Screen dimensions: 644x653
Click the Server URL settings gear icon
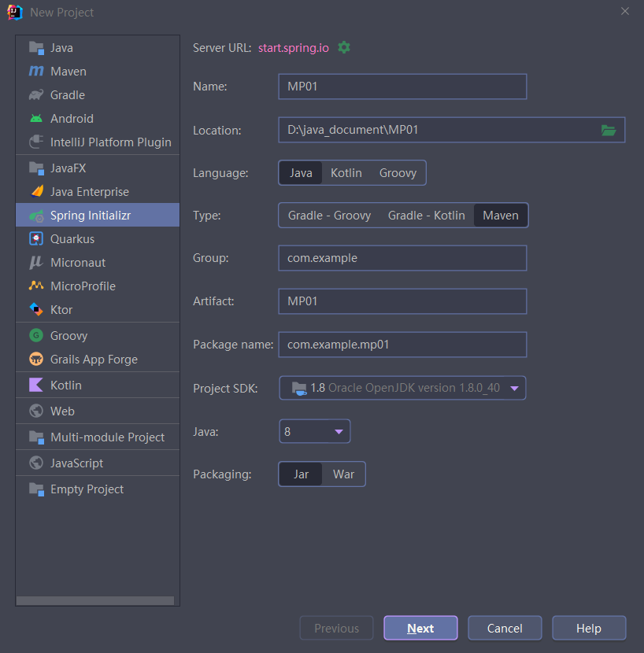[344, 47]
